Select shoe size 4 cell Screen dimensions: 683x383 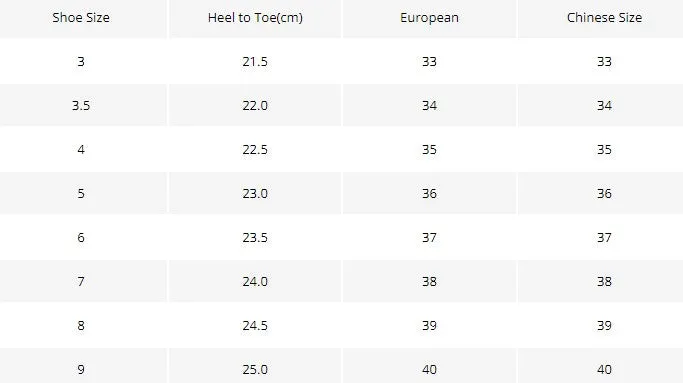[81, 149]
